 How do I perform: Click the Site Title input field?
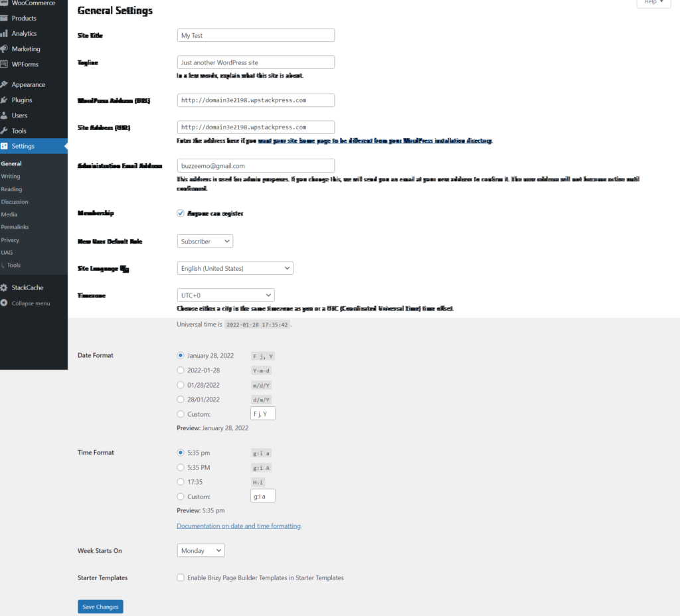click(x=256, y=35)
